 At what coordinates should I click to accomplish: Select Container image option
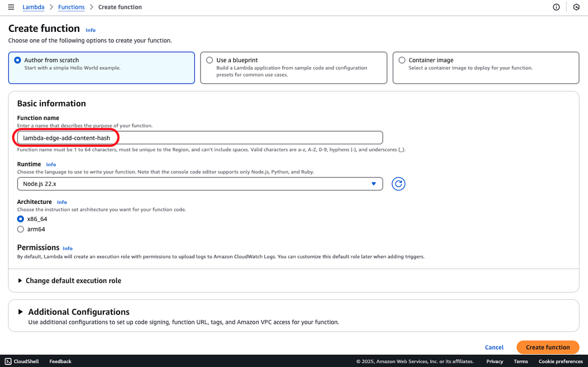tap(402, 60)
